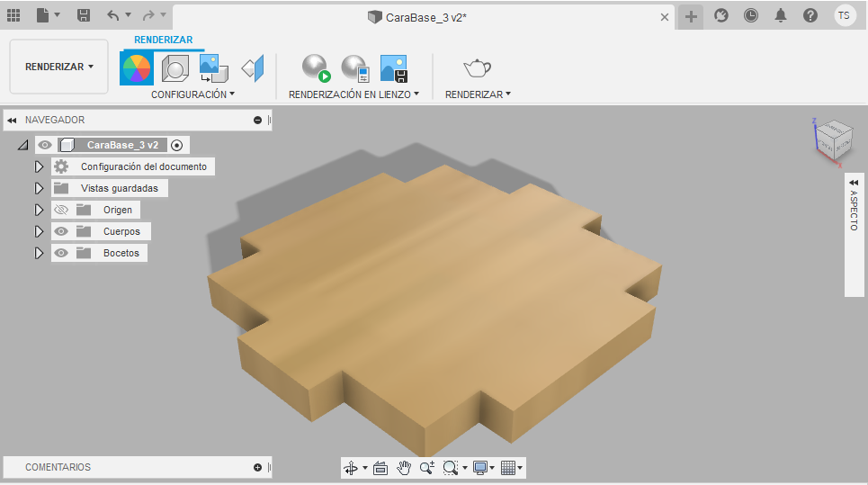Choose the Look At tool
This screenshot has height=485, width=868.
pyautogui.click(x=380, y=468)
